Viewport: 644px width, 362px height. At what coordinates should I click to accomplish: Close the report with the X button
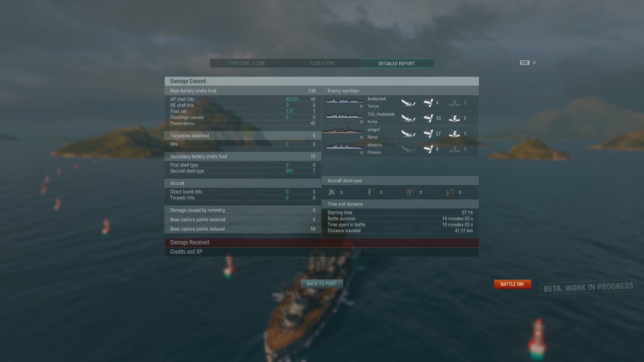pos(534,63)
